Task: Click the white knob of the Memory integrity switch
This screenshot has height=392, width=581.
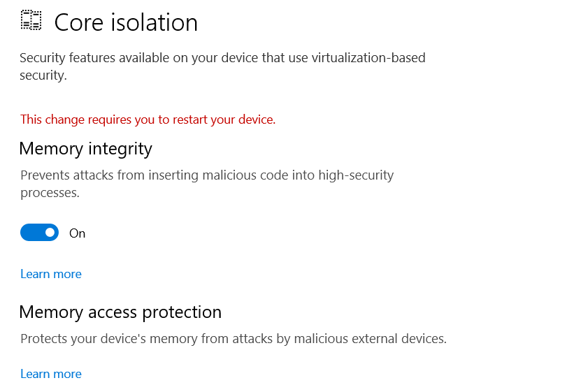Action: [50, 233]
